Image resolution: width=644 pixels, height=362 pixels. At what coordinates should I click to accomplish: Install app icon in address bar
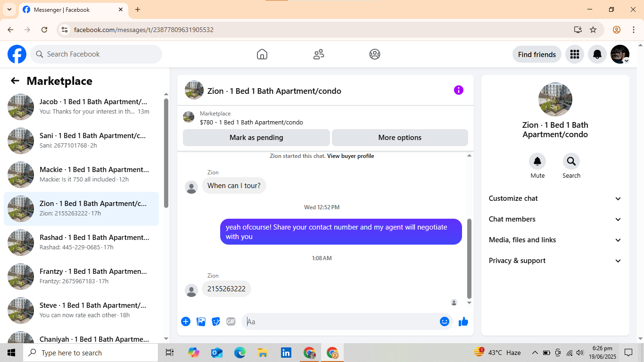(578, 30)
